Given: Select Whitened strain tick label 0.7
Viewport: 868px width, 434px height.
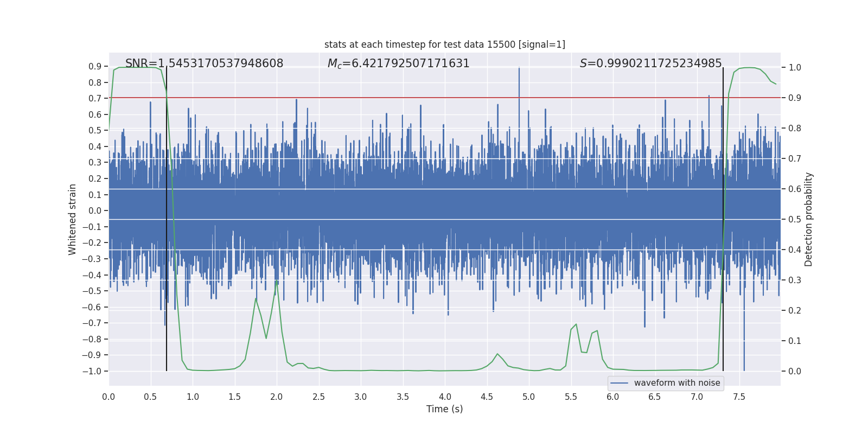Looking at the screenshot, I should coord(95,99).
